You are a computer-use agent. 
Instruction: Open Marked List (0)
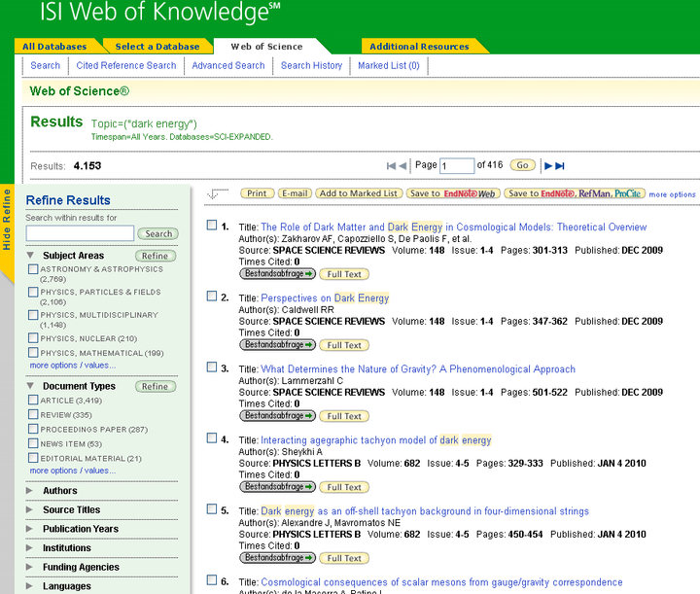coord(388,65)
